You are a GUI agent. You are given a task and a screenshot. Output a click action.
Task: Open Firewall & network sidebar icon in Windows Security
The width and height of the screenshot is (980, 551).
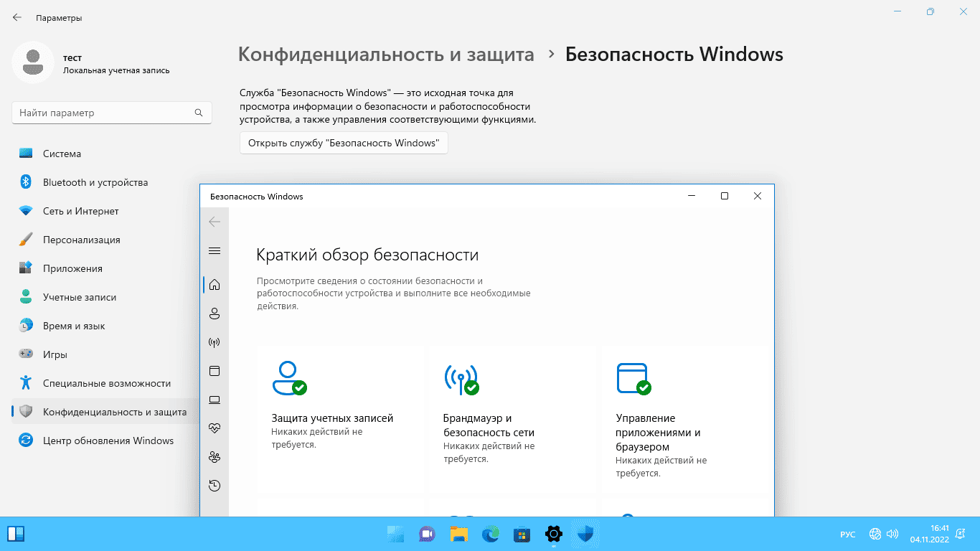click(214, 342)
